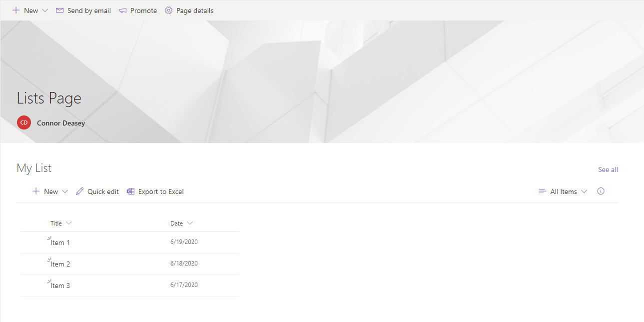Open the Item 2 list entry
The height and width of the screenshot is (322, 644).
[x=60, y=264]
